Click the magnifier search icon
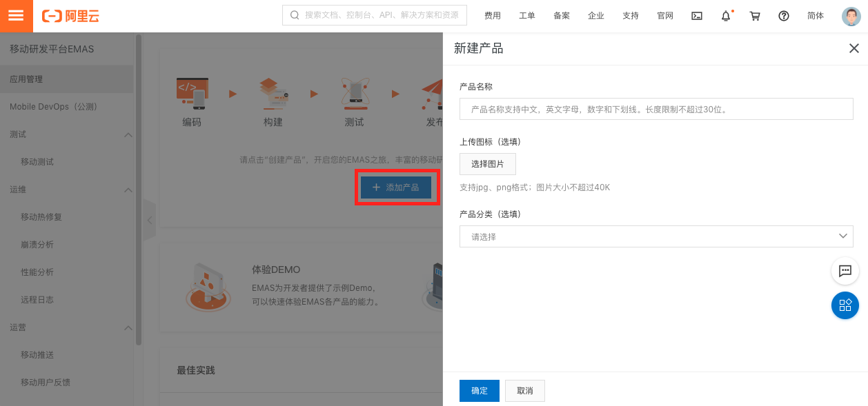 click(295, 15)
